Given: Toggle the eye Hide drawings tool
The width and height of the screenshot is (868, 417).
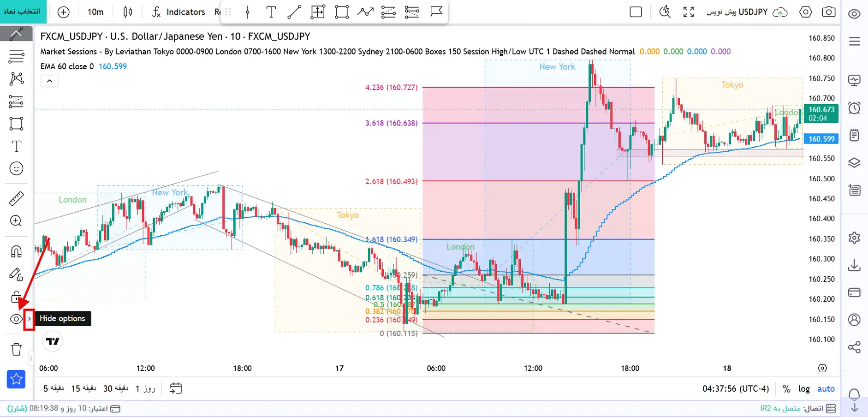Looking at the screenshot, I should click(16, 319).
